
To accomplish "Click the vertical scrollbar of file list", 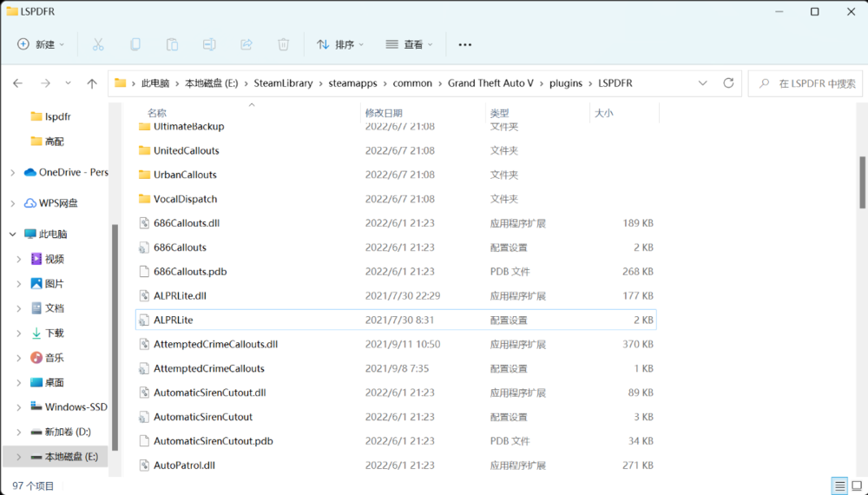I will (x=862, y=181).
